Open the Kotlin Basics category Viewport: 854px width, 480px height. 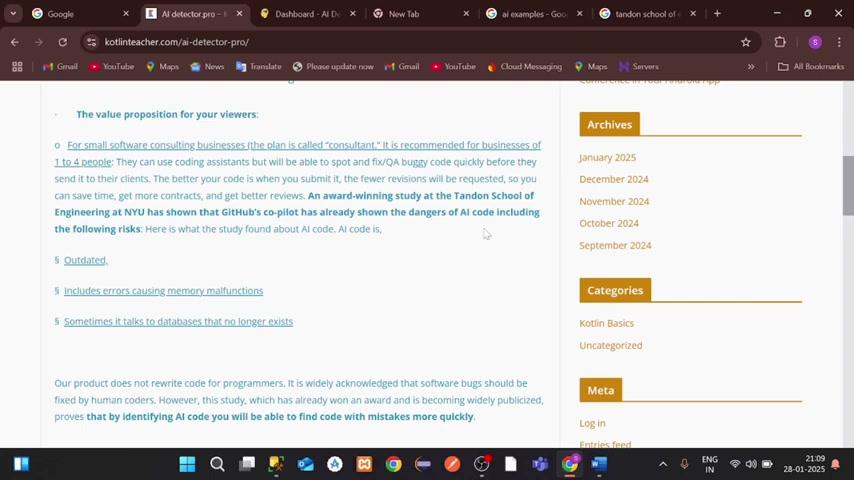coord(606,323)
